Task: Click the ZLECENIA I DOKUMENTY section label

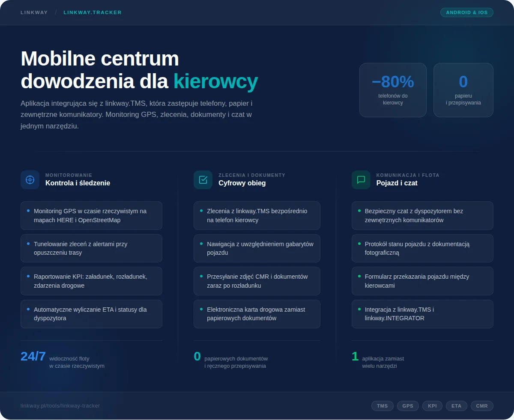Action: click(252, 175)
